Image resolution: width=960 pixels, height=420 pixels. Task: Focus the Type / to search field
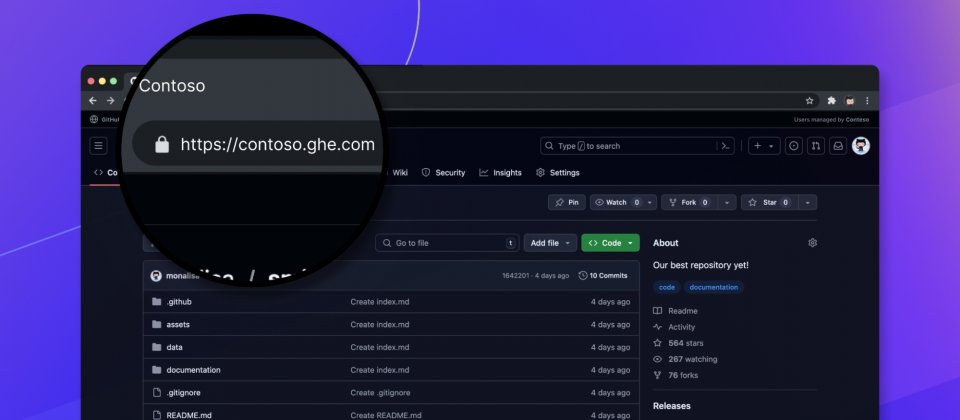pyautogui.click(x=637, y=146)
